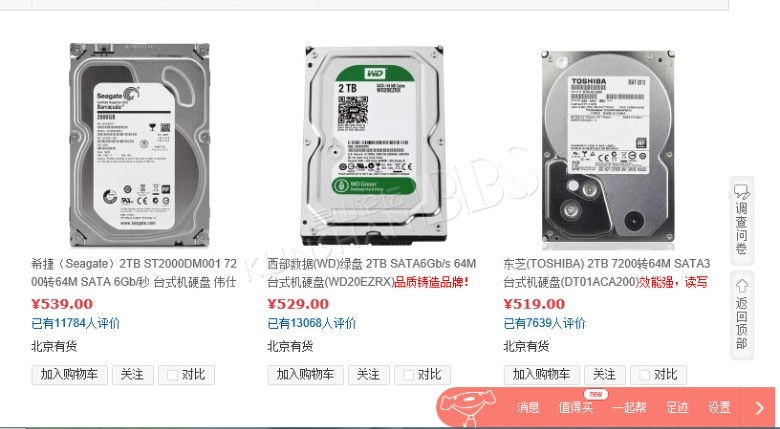Select 一起帮 in the bottom toolbar

629,408
